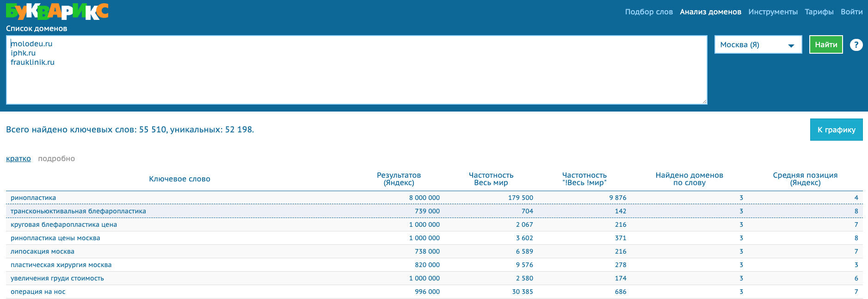Expand the Москва (Я) region dropdown
This screenshot has height=299, width=868.
[758, 45]
